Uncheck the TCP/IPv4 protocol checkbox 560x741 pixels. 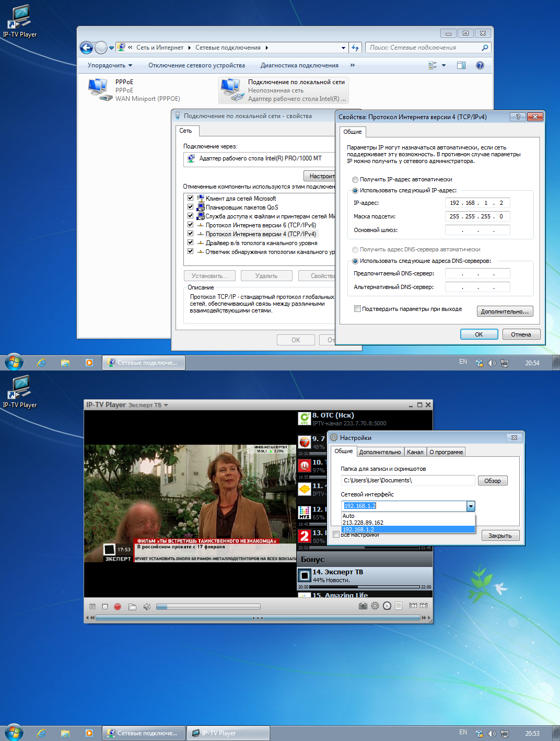click(191, 234)
